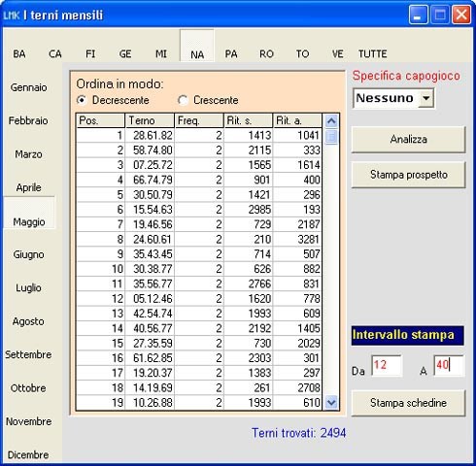Image resolution: width=476 pixels, height=466 pixels.
Task: Switch to the RO wheel tab
Action: pos(266,53)
